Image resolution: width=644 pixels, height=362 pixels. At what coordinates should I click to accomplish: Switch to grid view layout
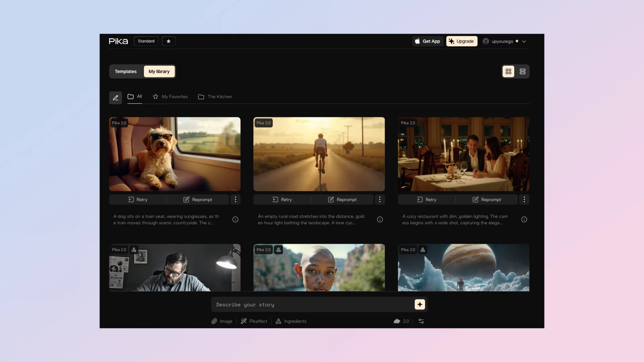(x=508, y=71)
